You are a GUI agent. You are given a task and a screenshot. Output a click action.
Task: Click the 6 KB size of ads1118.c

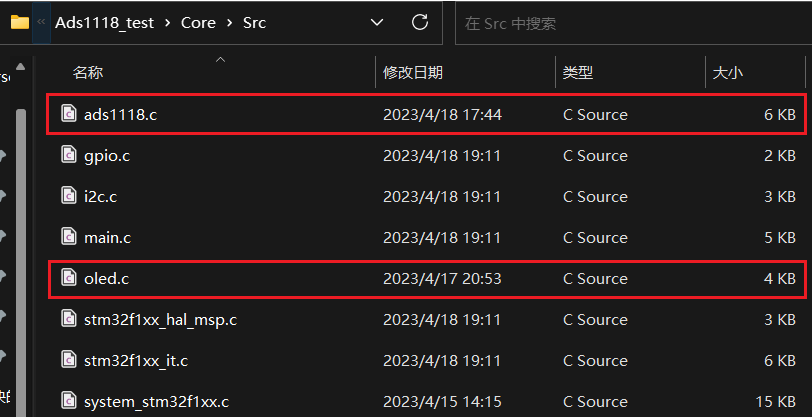pos(780,114)
